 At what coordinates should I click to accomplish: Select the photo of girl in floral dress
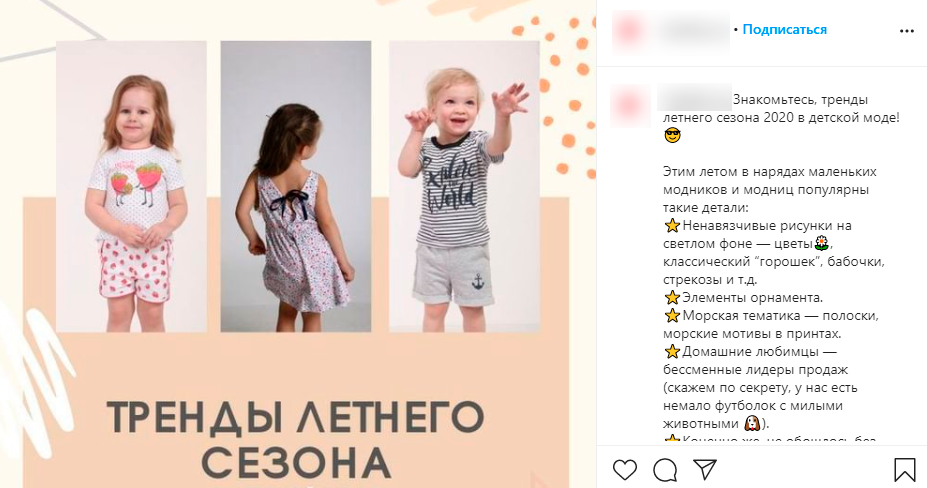click(296, 186)
